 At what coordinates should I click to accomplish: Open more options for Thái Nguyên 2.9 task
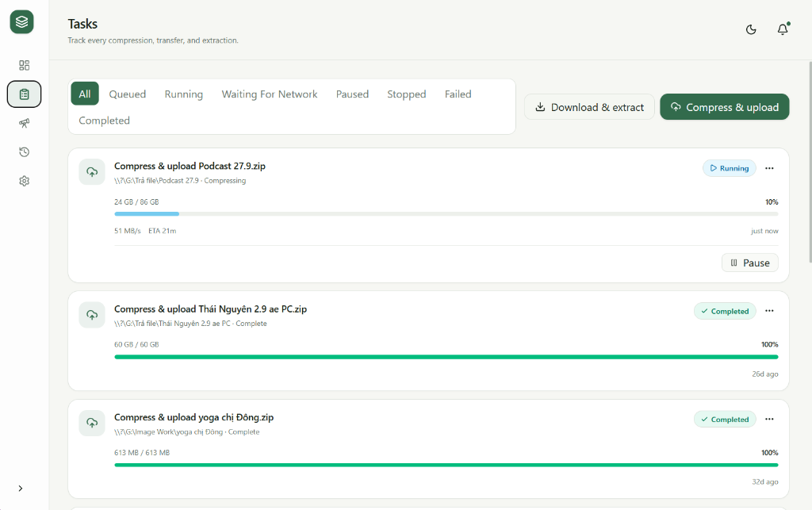coord(769,311)
